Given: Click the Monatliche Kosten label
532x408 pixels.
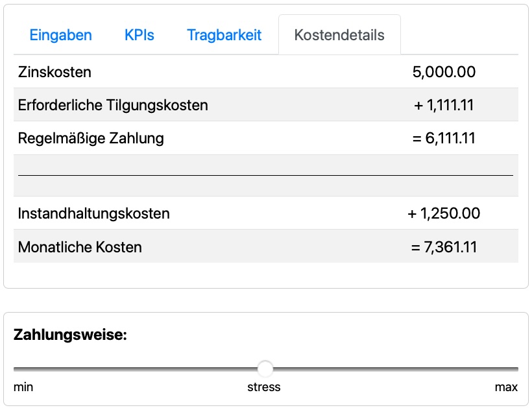Looking at the screenshot, I should click(80, 246).
